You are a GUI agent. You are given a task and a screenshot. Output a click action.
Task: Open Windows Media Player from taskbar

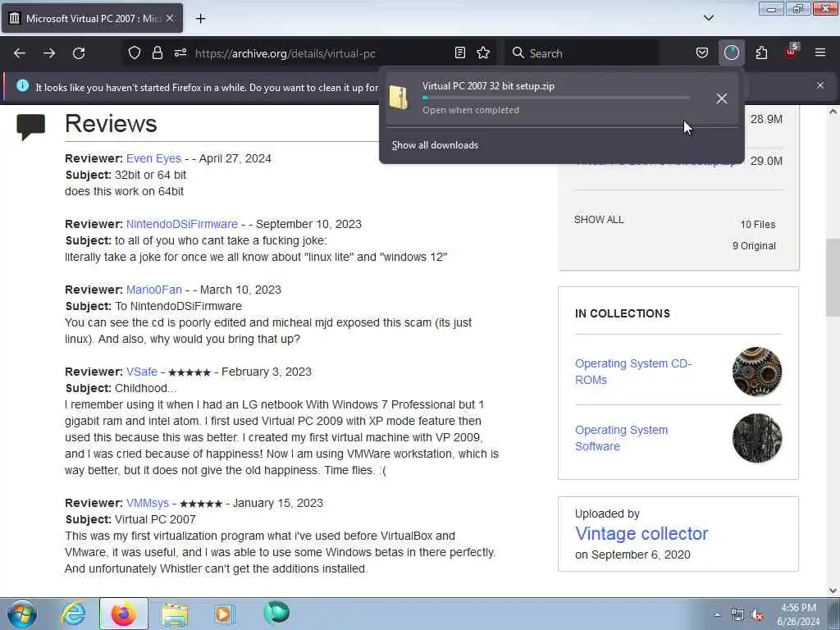tap(224, 614)
